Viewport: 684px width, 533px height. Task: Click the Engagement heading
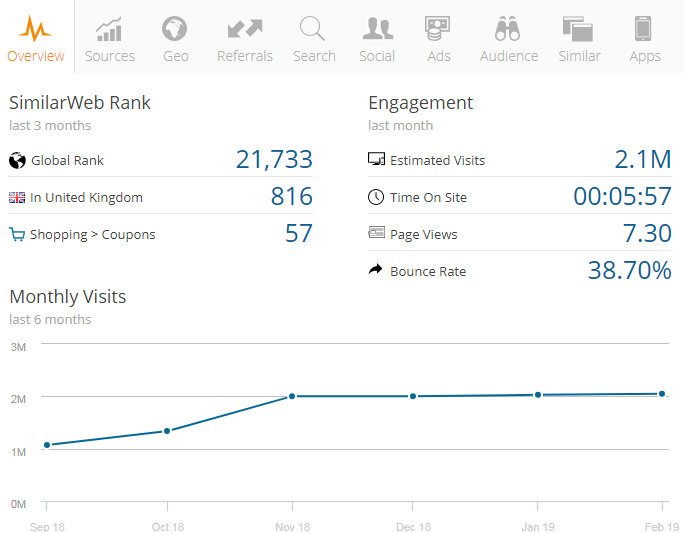[421, 104]
